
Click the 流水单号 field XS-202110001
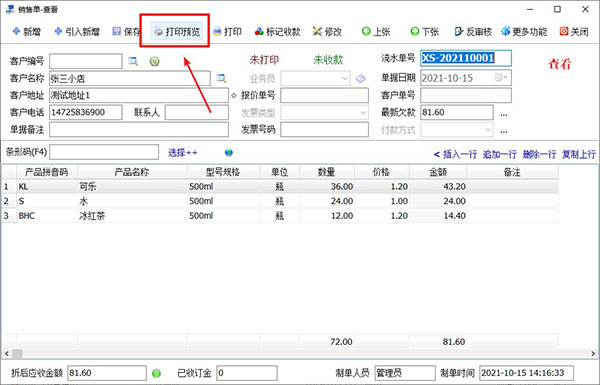pyautogui.click(x=466, y=58)
